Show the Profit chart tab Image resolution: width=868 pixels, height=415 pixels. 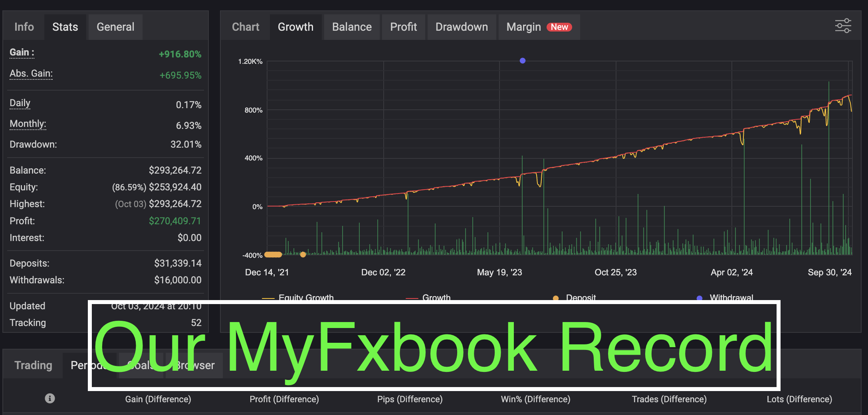click(x=403, y=27)
